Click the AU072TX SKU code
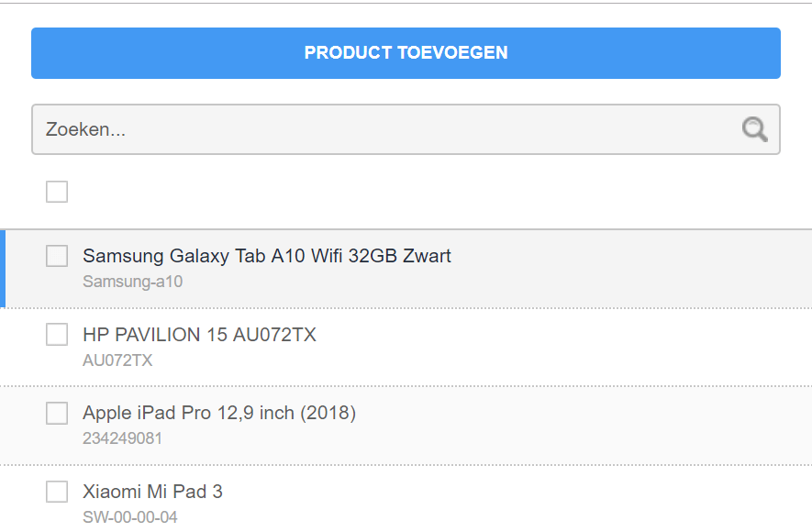The width and height of the screenshot is (812, 532). click(117, 360)
